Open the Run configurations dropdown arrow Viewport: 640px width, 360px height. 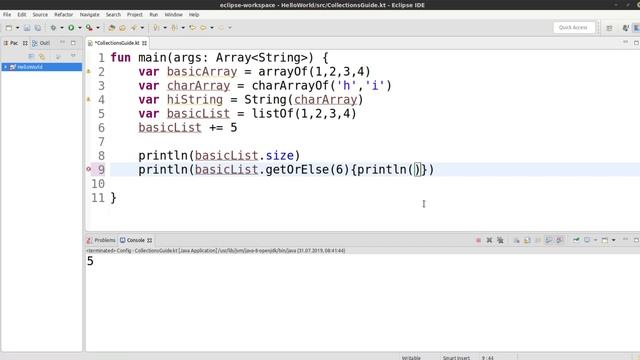coord(80,28)
